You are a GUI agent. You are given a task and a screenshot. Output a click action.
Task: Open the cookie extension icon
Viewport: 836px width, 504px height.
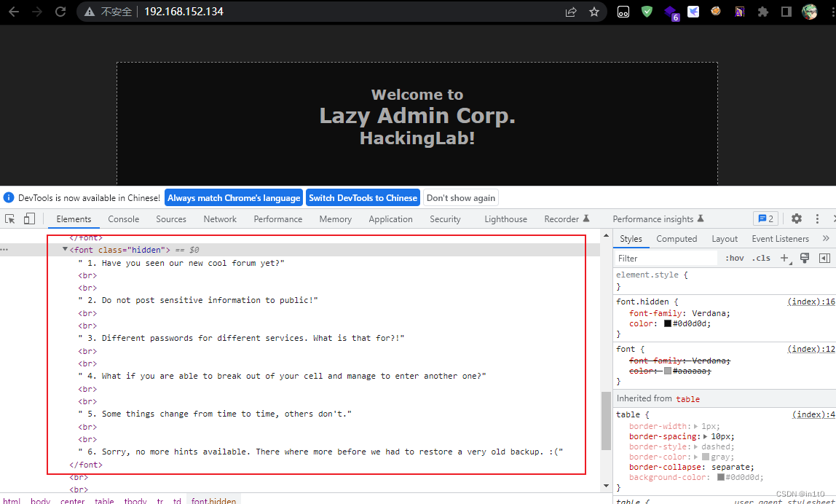[716, 11]
